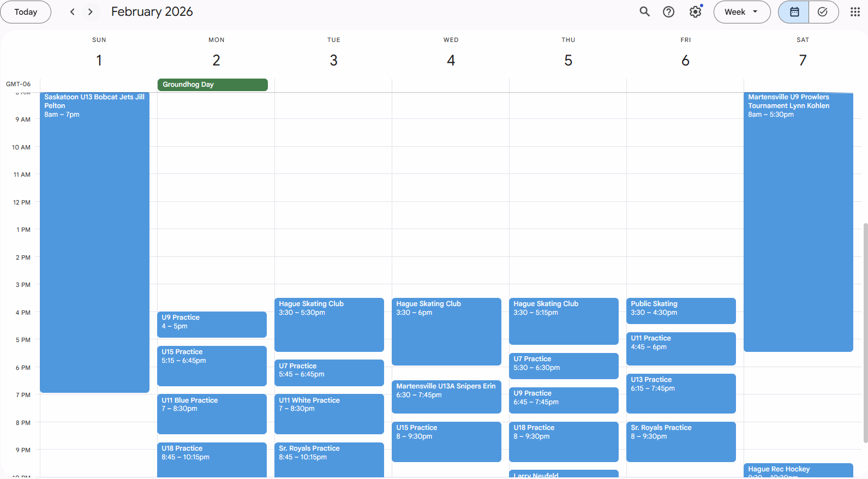Select Thursday 5 date header
The width and height of the screenshot is (868, 479).
pos(568,60)
